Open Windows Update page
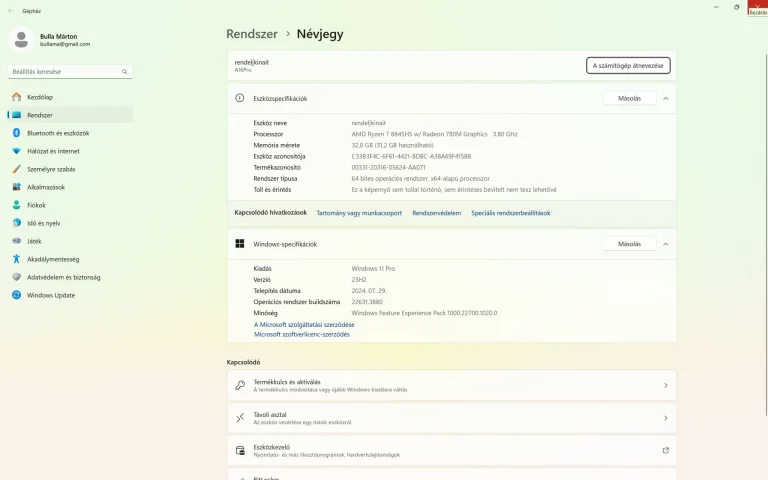Image resolution: width=768 pixels, height=480 pixels. pos(70,295)
